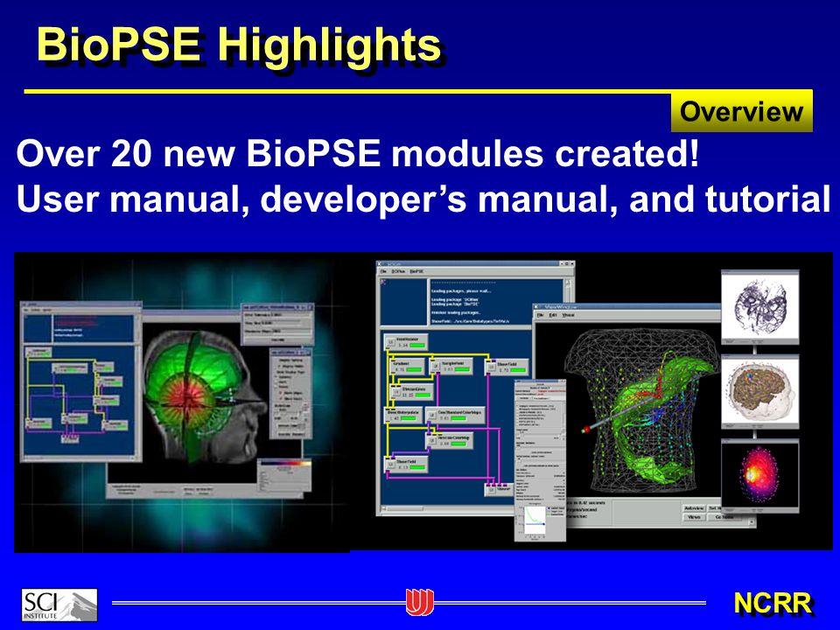Click the BioPSE Highlights title
The height and width of the screenshot is (630, 840).
[x=239, y=44]
